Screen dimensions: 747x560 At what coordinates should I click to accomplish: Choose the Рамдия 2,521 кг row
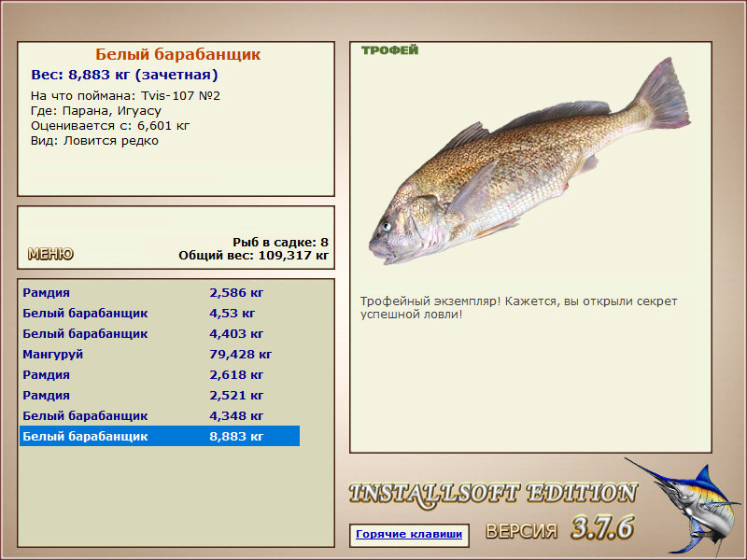[x=160, y=395]
